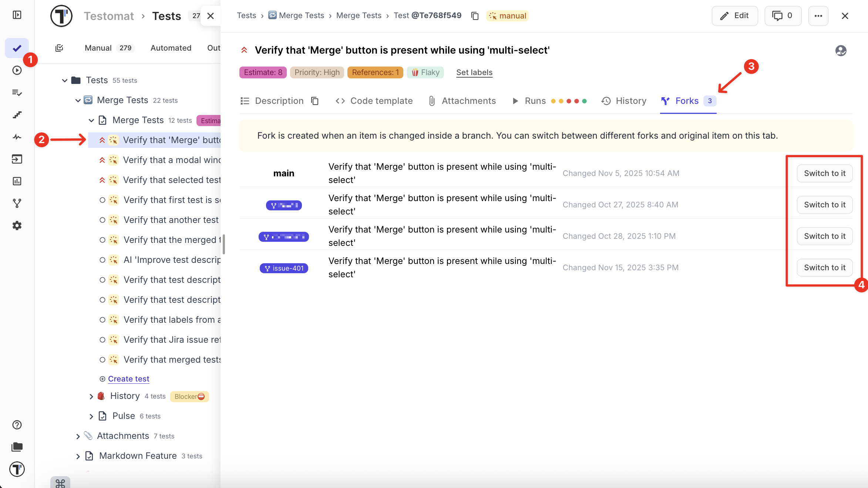The width and height of the screenshot is (868, 488).
Task: Click the Create test link
Action: (x=128, y=379)
